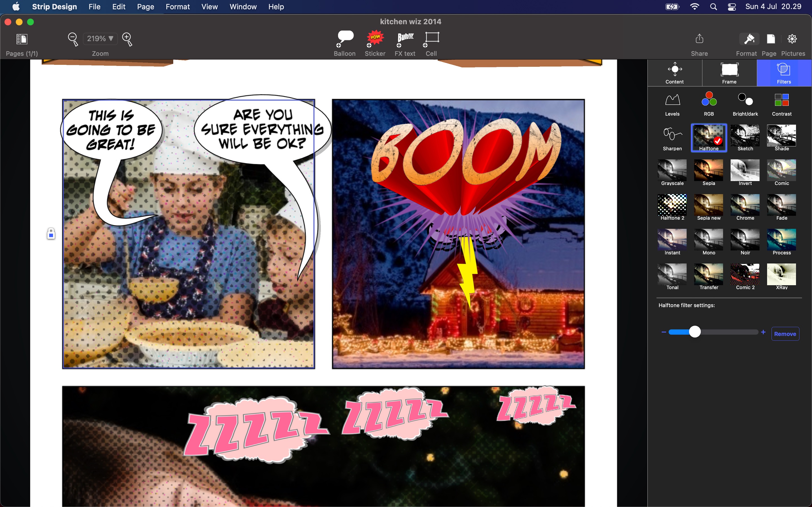Open the Pictures browser
Viewport: 812px width, 507px height.
pyautogui.click(x=792, y=39)
